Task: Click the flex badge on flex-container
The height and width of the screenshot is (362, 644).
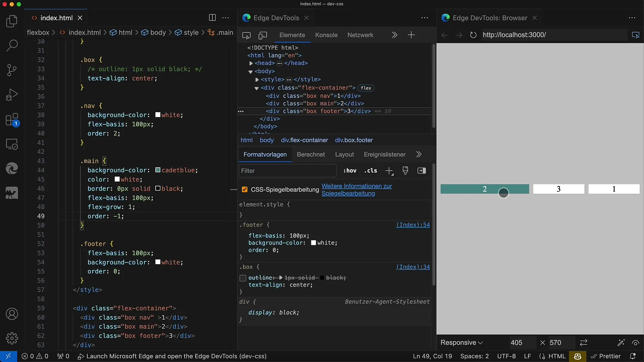Action: (x=366, y=88)
